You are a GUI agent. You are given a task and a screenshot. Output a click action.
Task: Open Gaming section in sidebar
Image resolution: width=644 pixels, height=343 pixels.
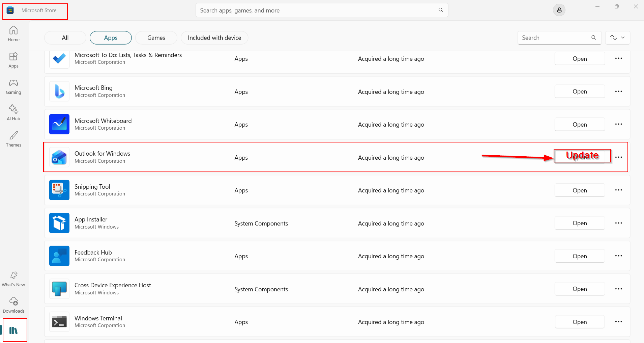(13, 86)
